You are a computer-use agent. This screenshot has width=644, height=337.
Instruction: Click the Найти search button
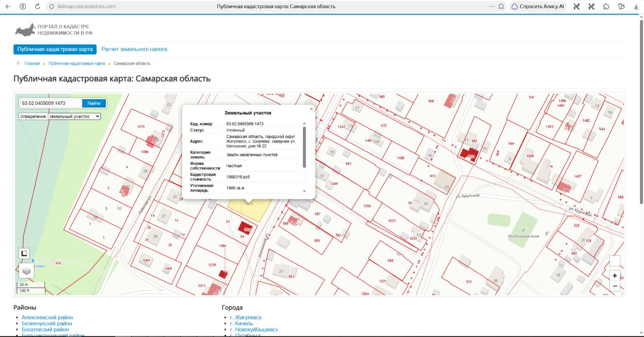point(94,103)
